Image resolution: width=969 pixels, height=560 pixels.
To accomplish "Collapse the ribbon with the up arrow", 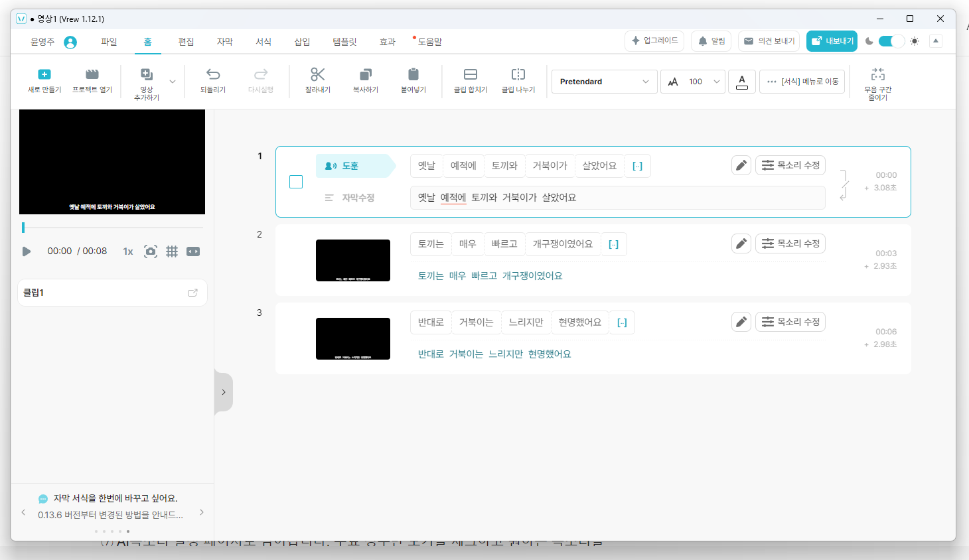I will pyautogui.click(x=936, y=41).
